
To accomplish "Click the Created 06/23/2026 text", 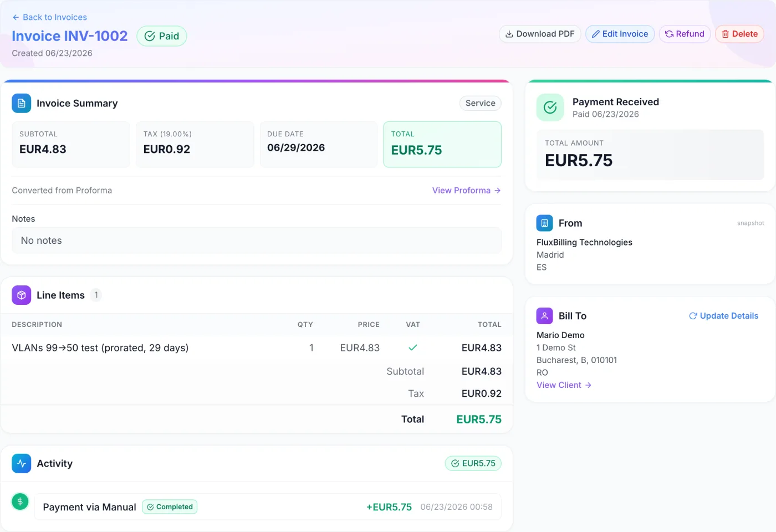I will click(52, 53).
